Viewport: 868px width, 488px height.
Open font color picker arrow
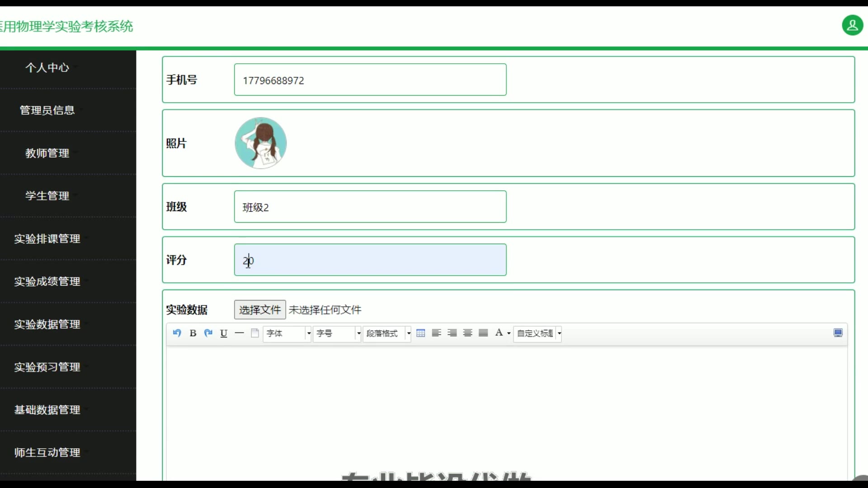tap(509, 333)
